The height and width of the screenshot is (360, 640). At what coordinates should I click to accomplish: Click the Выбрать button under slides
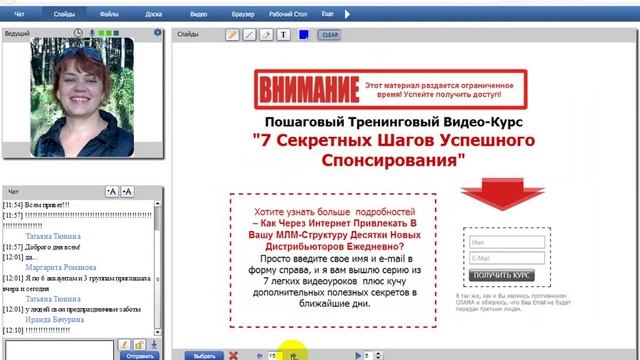(204, 356)
